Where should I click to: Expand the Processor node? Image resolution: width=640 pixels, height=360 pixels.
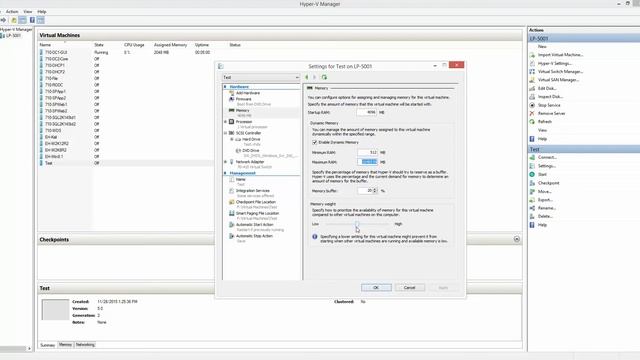(225, 122)
